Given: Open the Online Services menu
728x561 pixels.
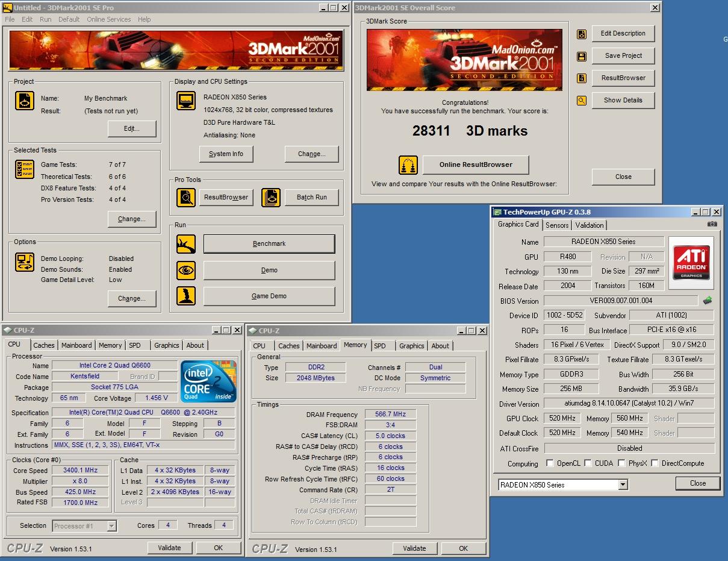Looking at the screenshot, I should pos(109,19).
